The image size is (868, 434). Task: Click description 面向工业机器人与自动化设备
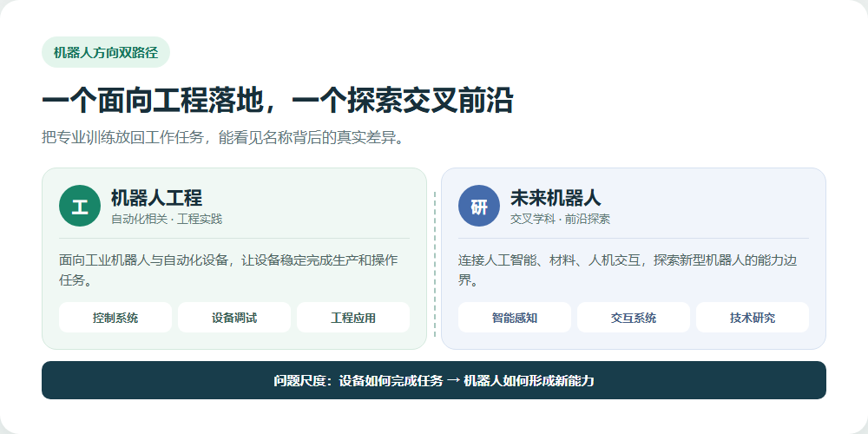point(228,270)
